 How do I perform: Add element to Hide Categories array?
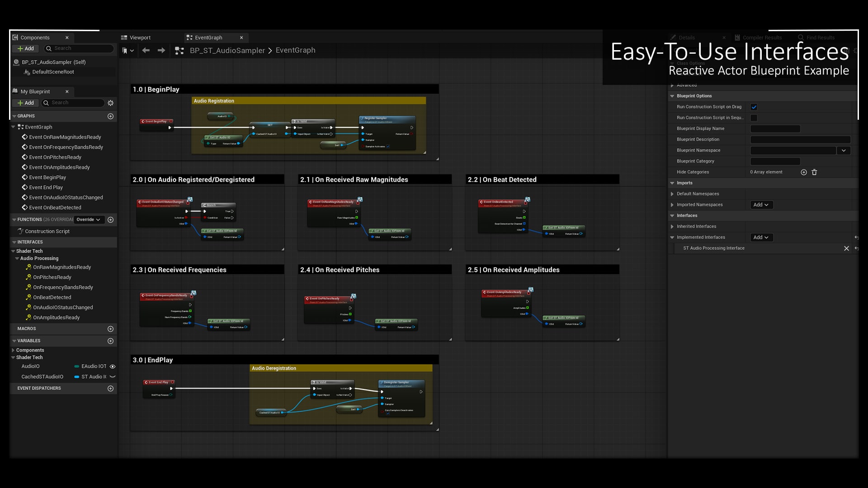tap(803, 172)
